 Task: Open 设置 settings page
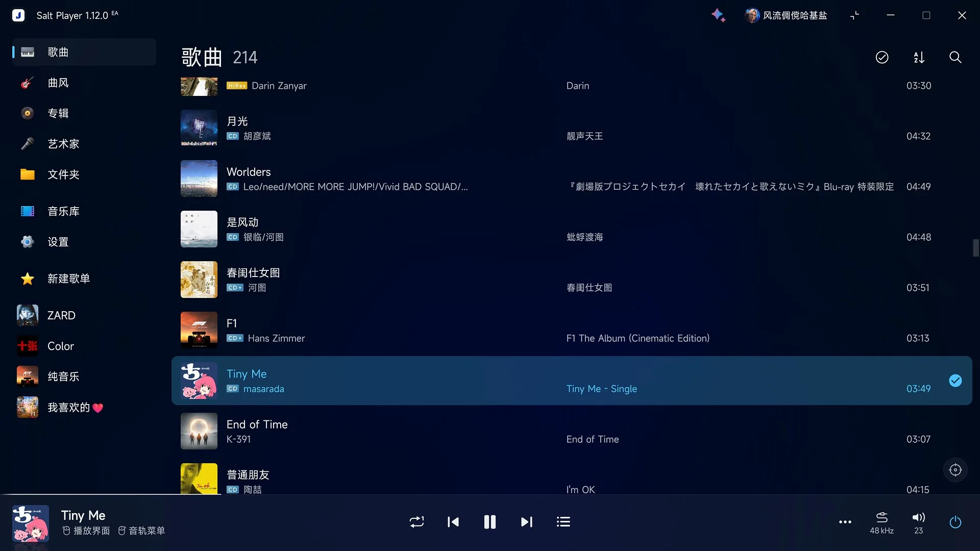tap(84, 242)
